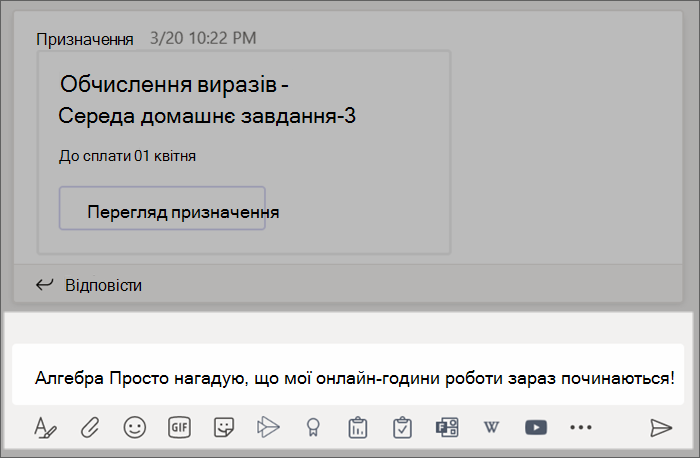Open the Forms app icon

[447, 428]
